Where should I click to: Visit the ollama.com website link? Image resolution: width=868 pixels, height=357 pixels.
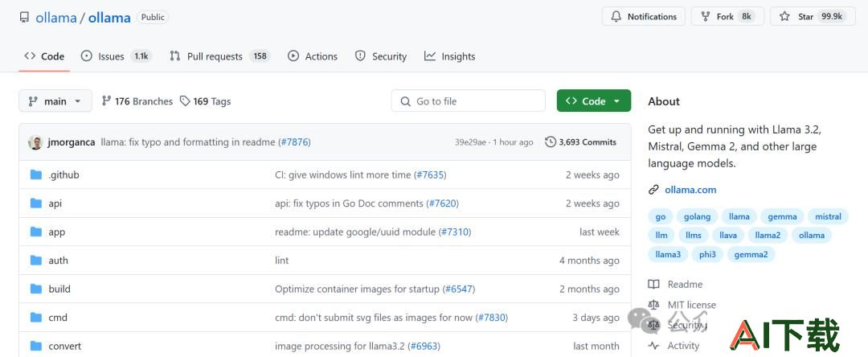point(690,190)
